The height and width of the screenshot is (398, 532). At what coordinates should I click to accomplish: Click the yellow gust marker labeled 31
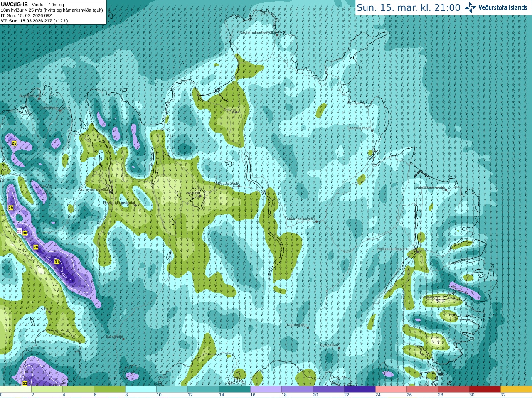(57, 262)
